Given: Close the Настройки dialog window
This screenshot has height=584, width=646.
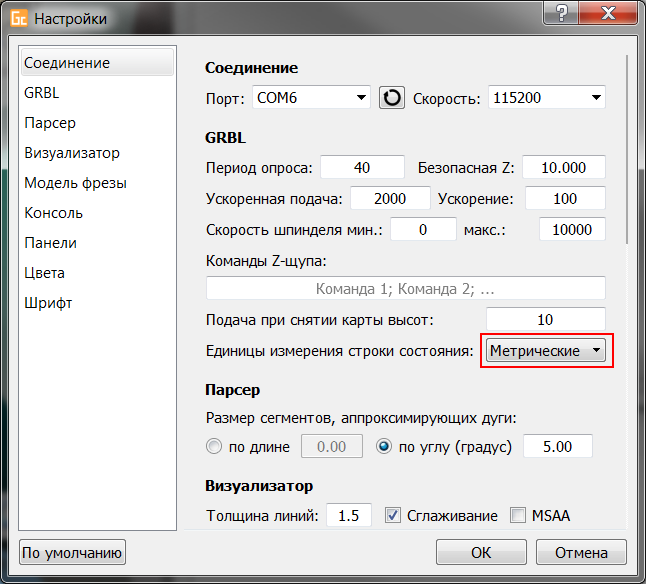Looking at the screenshot, I should 608,13.
